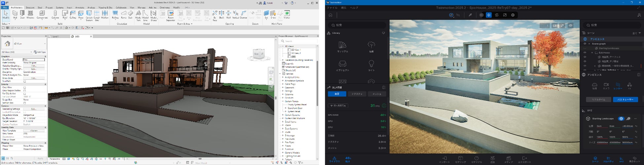Click the Twinmotion home icon
Screen dimensions: 644x165
(330, 15)
